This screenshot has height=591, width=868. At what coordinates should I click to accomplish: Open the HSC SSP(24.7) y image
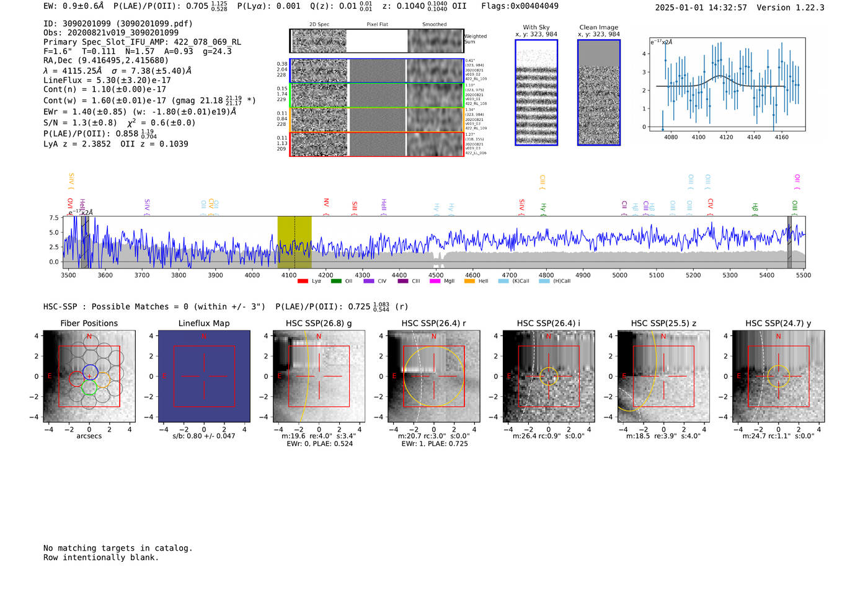pyautogui.click(x=779, y=376)
